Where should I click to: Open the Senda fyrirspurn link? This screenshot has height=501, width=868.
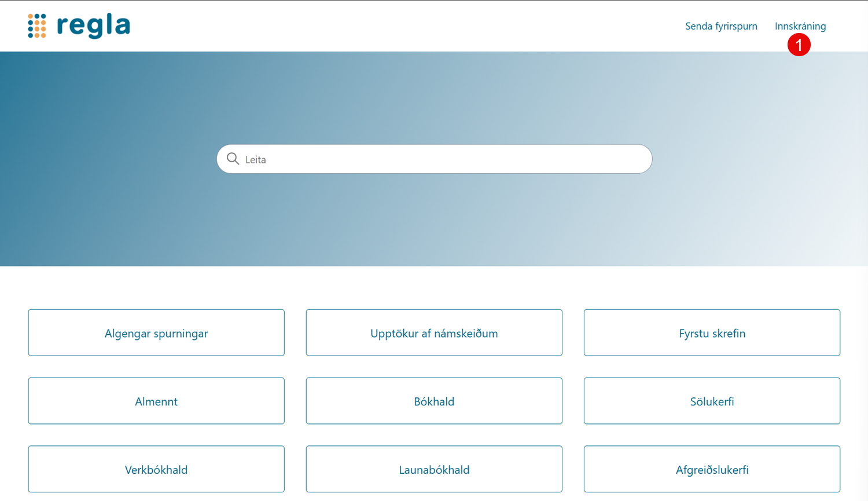[x=721, y=26]
